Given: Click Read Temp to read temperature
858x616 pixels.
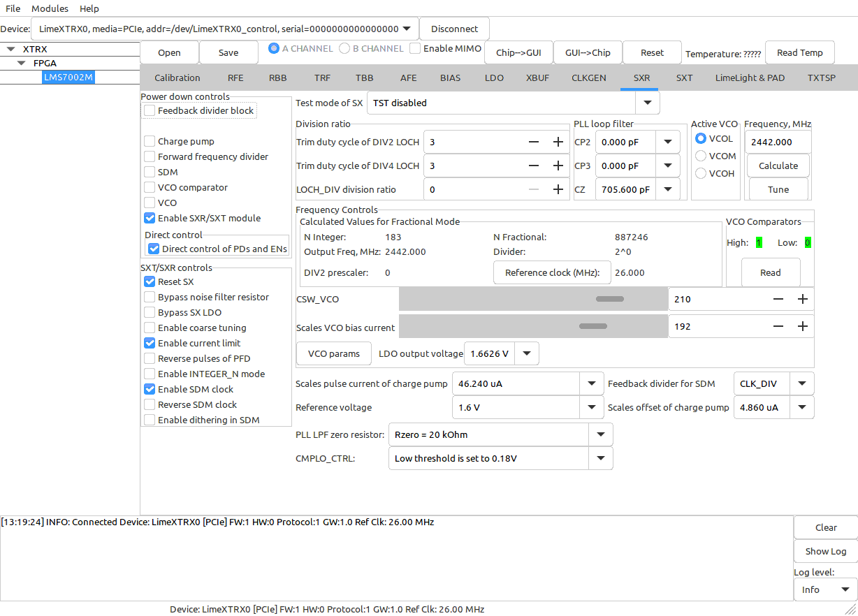Looking at the screenshot, I should coord(799,52).
